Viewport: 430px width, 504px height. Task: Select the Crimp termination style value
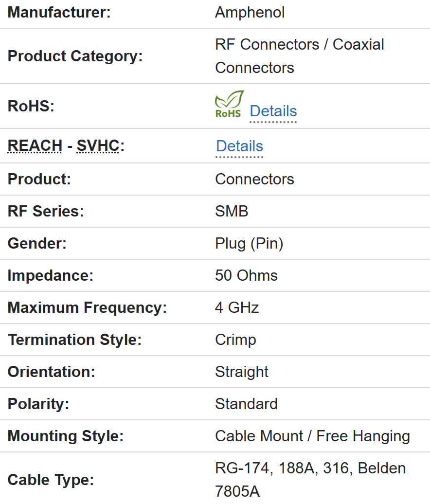point(235,340)
